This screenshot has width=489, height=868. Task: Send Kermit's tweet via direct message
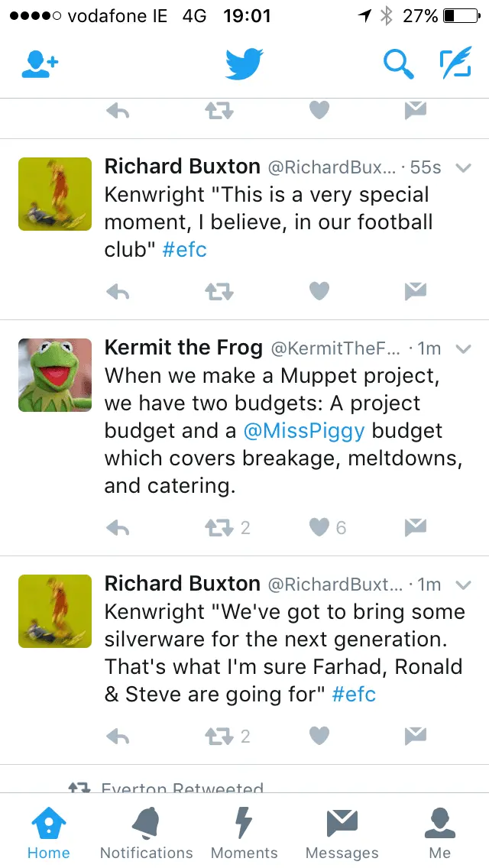(414, 526)
